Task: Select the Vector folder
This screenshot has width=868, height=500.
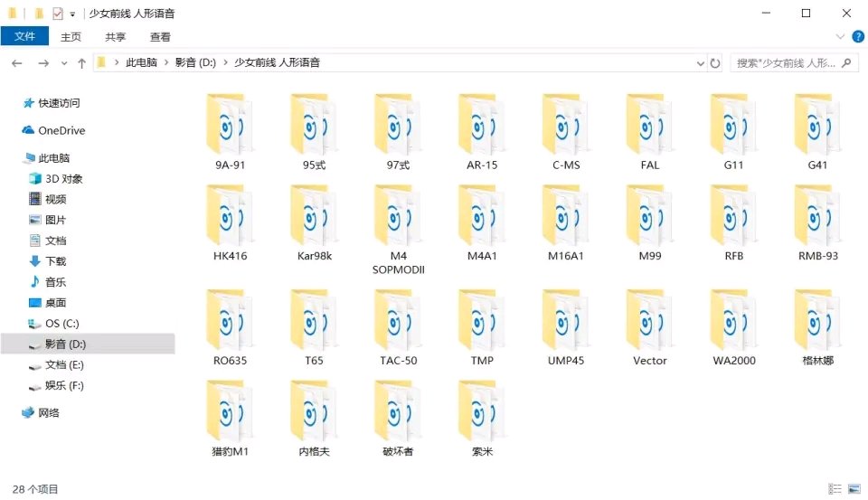Action: click(650, 327)
